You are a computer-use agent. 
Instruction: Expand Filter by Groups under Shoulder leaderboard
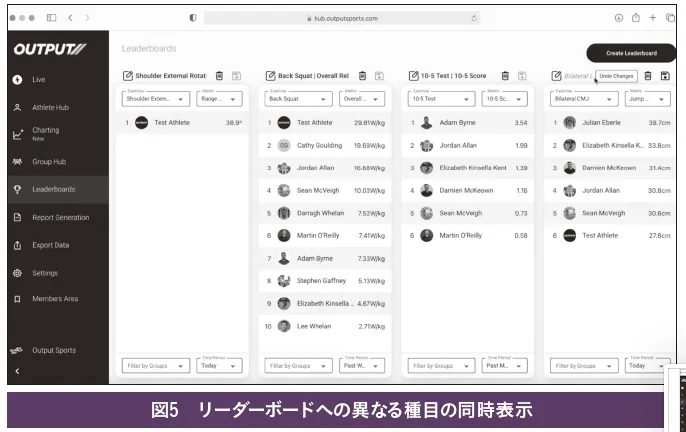[154, 366]
